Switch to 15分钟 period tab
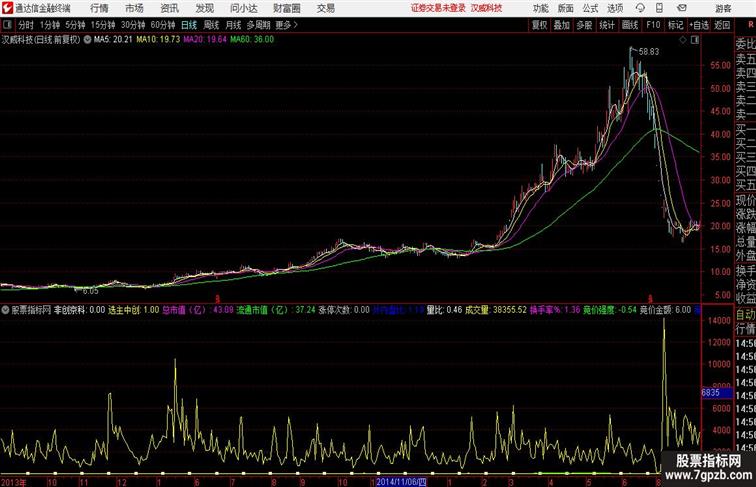756x487 pixels. [103, 25]
